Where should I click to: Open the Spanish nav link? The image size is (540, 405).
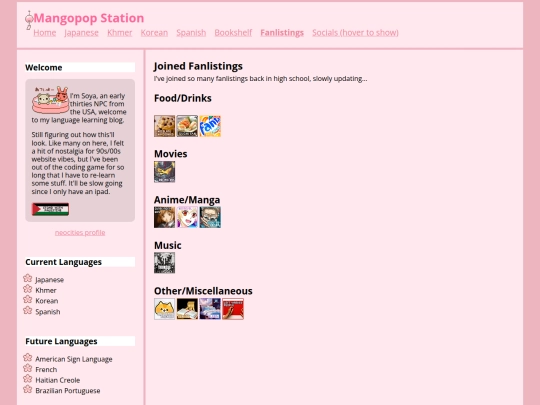(x=191, y=33)
